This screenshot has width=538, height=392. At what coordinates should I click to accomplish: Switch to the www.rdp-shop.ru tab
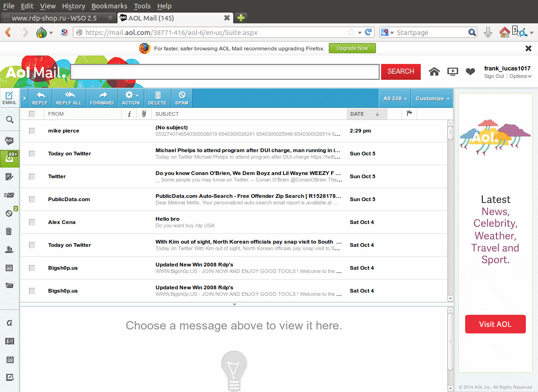pos(58,18)
